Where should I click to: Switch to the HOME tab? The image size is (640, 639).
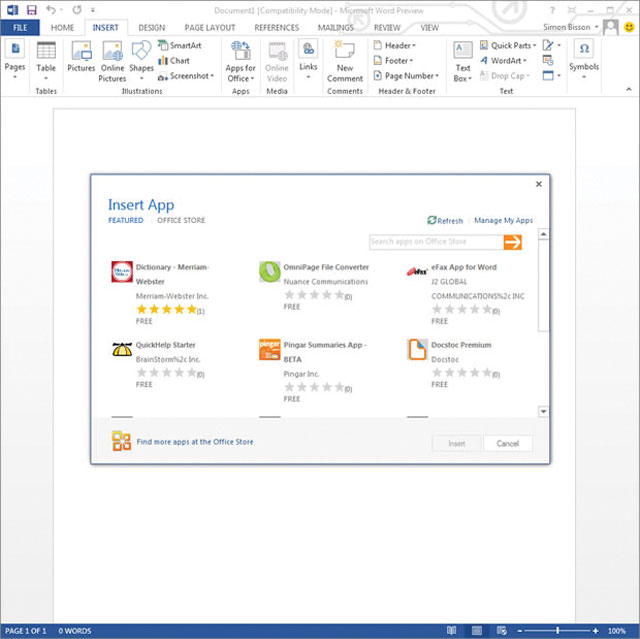coord(62,27)
